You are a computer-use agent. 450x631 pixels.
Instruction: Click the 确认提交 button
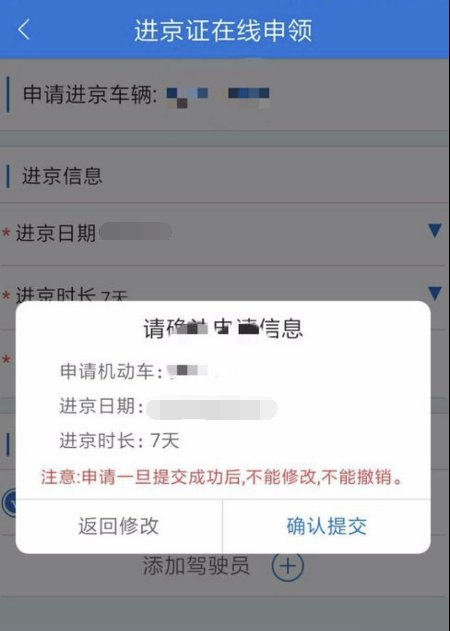click(326, 526)
